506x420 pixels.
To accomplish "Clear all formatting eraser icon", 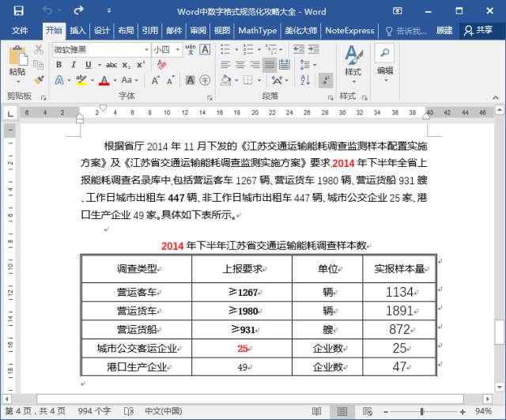I will coord(161,65).
